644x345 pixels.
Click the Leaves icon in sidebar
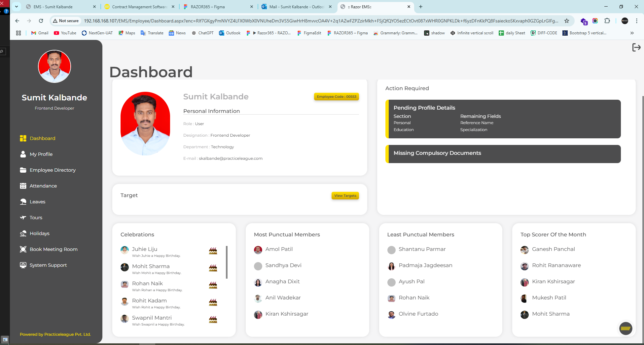point(23,202)
